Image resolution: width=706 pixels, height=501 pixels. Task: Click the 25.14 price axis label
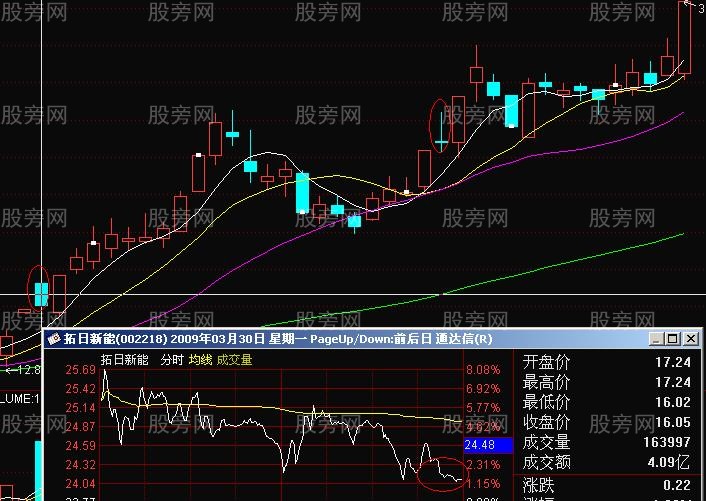tap(81, 408)
